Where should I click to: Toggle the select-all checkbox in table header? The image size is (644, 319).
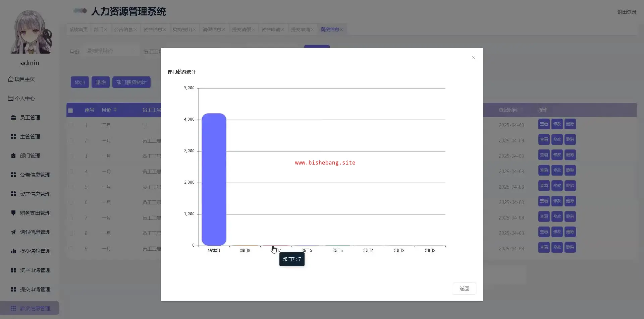coord(70,111)
